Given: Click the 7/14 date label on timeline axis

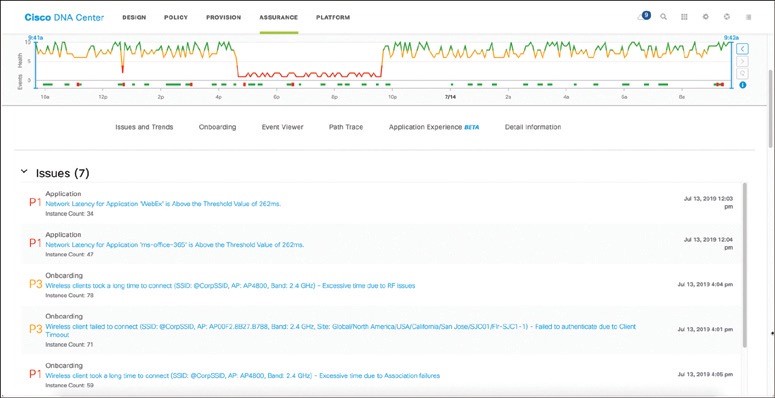Looking at the screenshot, I should [x=450, y=97].
